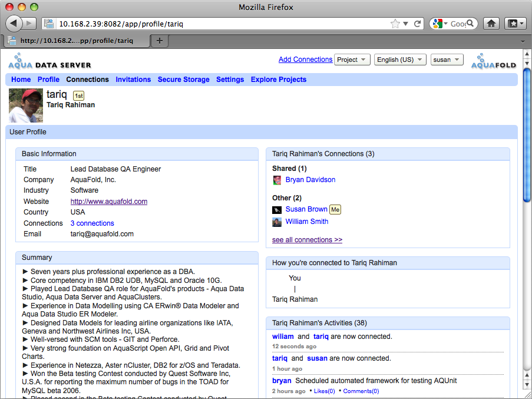Click the page vertical scrollbar thumb
This screenshot has width=532, height=399.
point(527,135)
